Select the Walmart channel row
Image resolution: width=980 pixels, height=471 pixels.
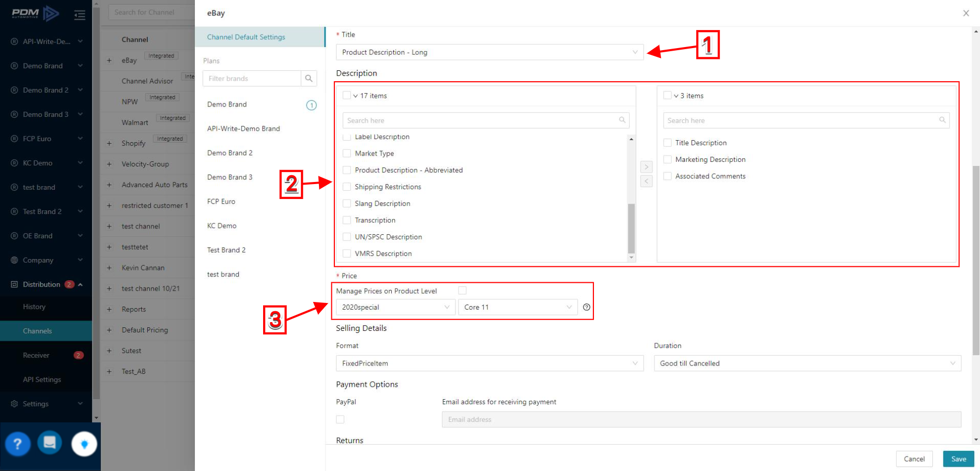(x=148, y=123)
